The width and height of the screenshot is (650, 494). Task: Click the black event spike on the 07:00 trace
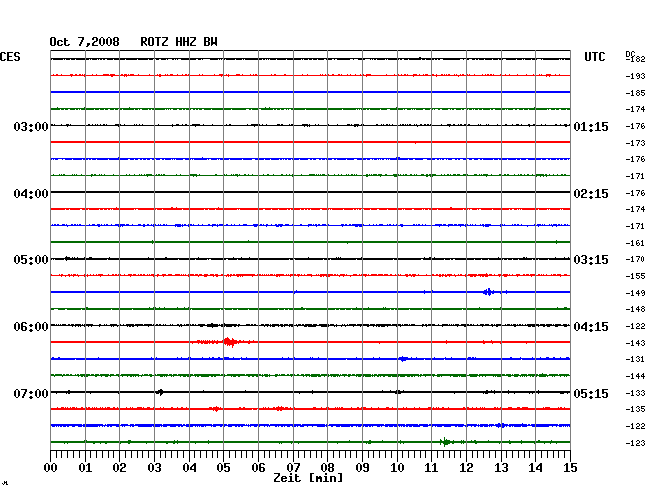(x=160, y=392)
